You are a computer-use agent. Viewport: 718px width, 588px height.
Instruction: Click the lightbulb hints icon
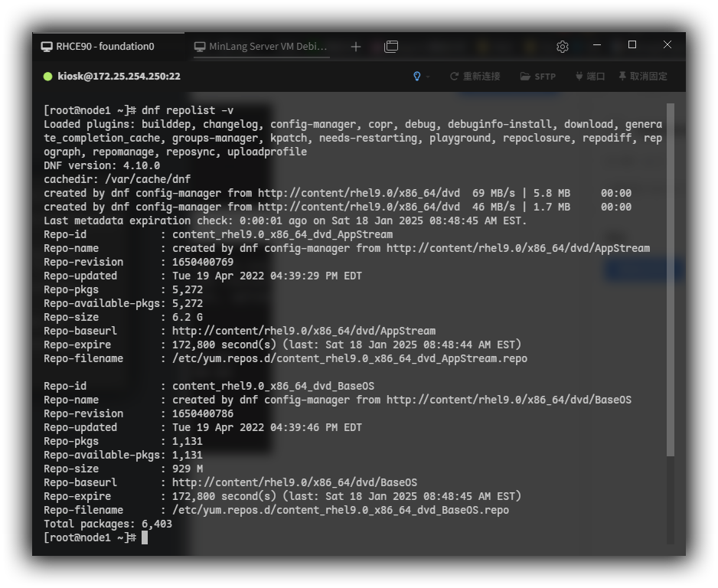click(417, 77)
